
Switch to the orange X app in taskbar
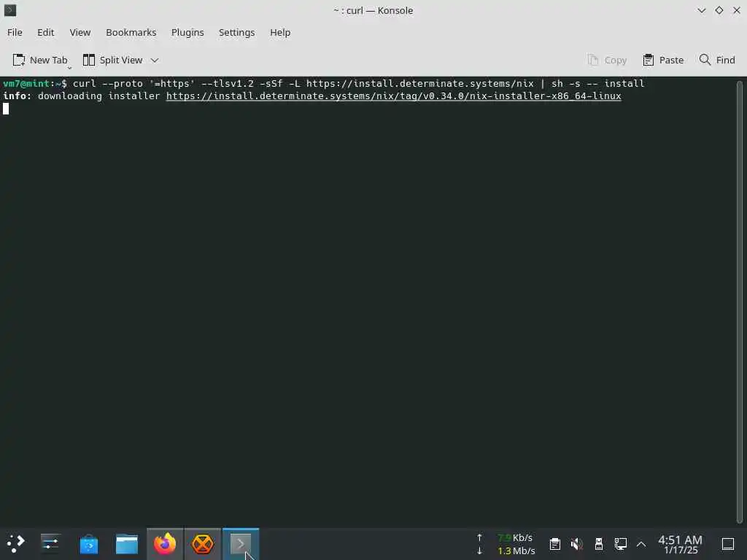click(x=203, y=544)
